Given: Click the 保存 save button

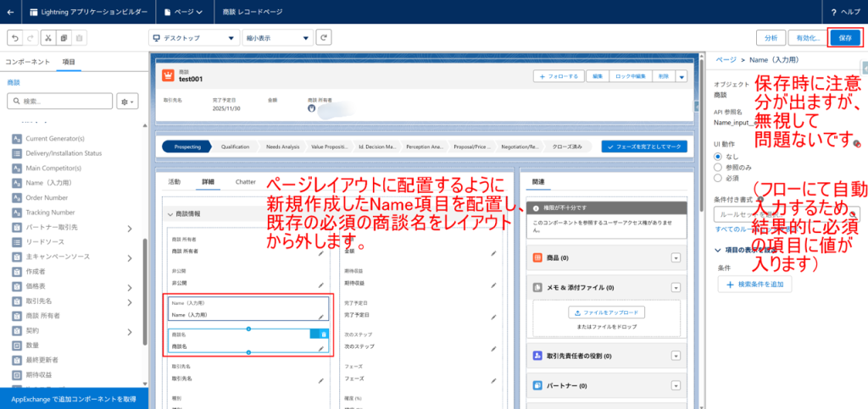Looking at the screenshot, I should (845, 38).
